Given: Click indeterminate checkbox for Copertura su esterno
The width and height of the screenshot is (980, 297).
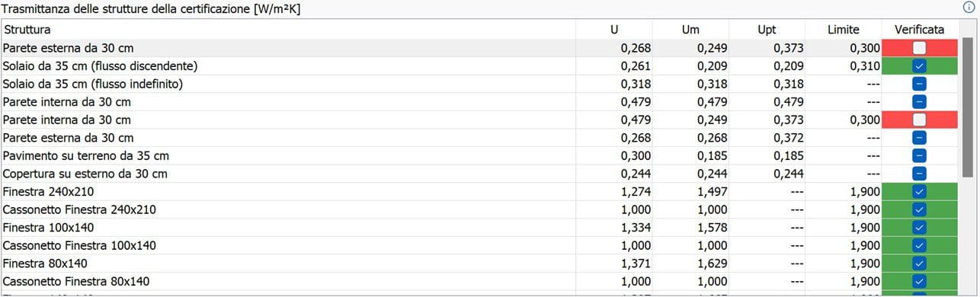Looking at the screenshot, I should tap(919, 174).
